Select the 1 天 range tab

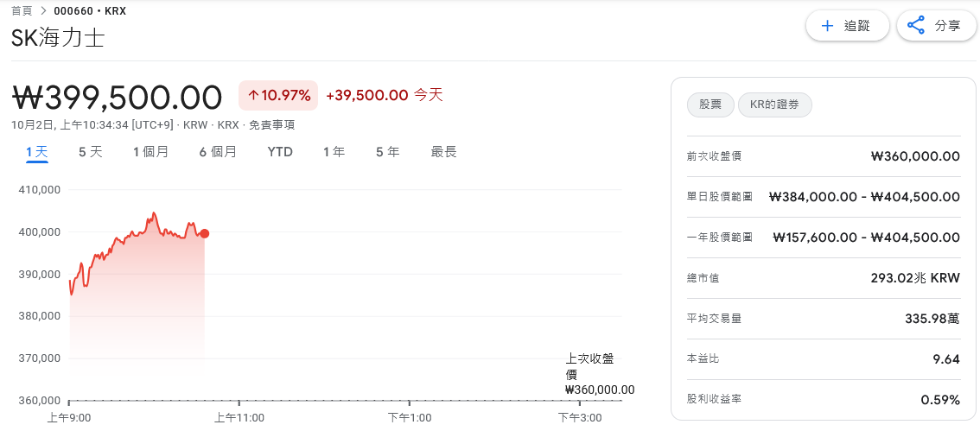[x=36, y=152]
